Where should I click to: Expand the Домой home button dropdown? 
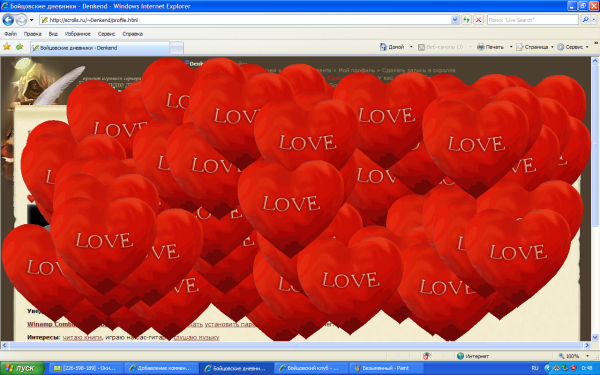(x=411, y=47)
